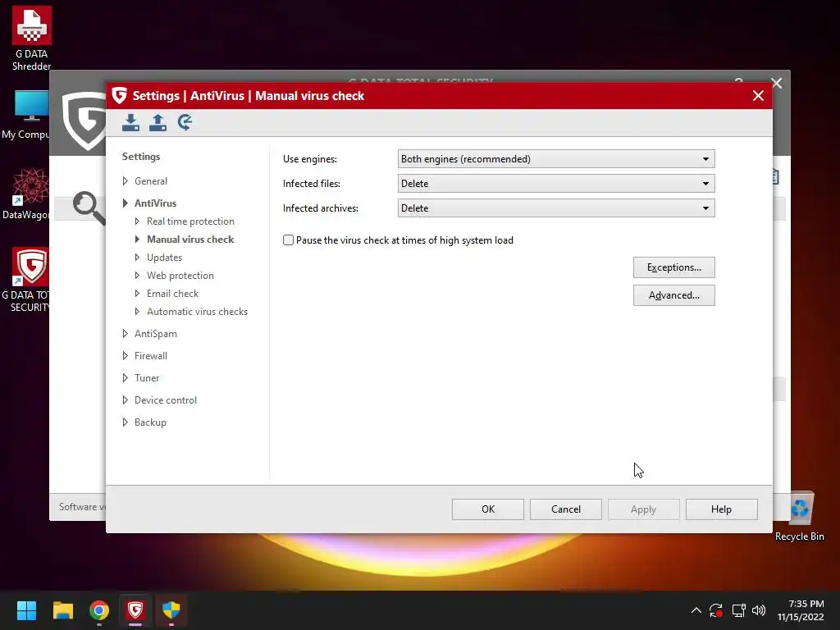The height and width of the screenshot is (630, 840).
Task: Click the Apply button
Action: coord(643,509)
